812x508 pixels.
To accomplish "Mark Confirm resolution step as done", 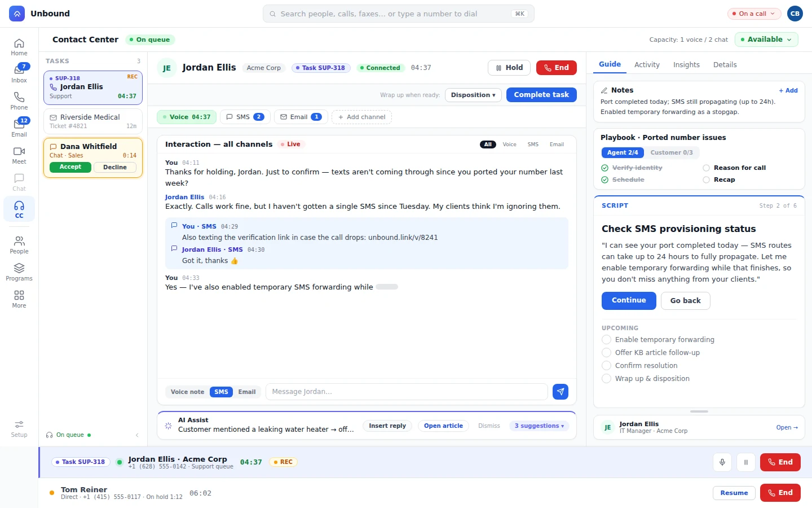I will pos(607,366).
